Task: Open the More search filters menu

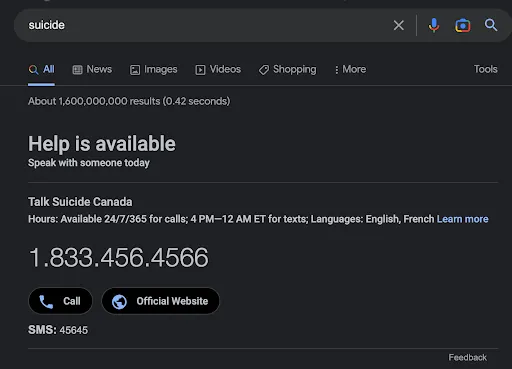Action: click(x=350, y=69)
